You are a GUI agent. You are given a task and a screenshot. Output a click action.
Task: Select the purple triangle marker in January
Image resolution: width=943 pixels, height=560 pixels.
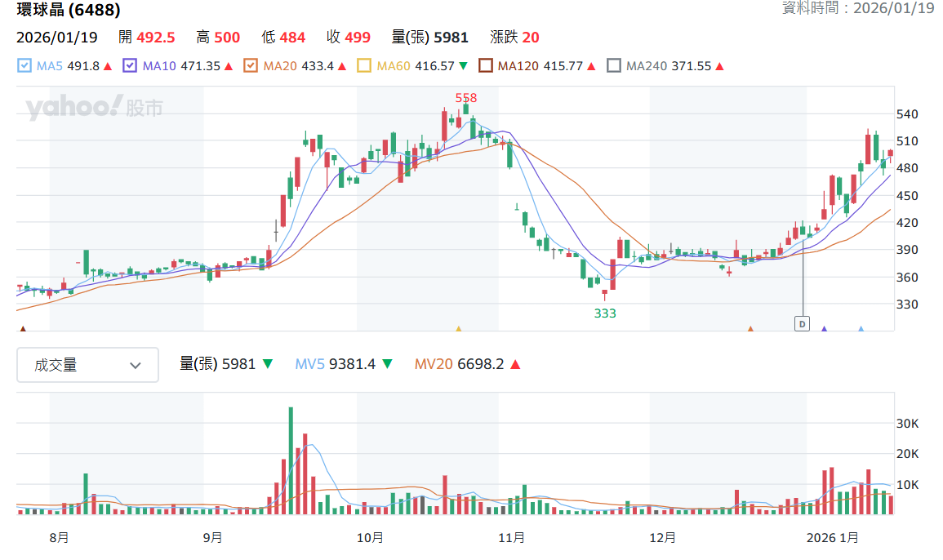(824, 328)
